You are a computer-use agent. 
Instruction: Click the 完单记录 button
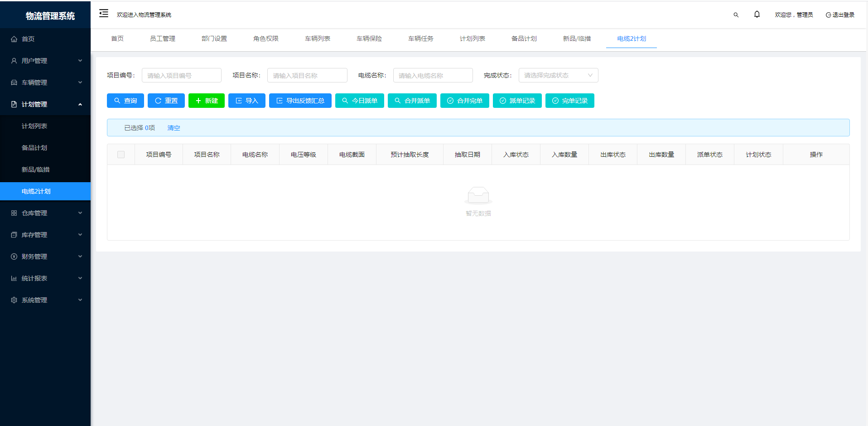570,101
